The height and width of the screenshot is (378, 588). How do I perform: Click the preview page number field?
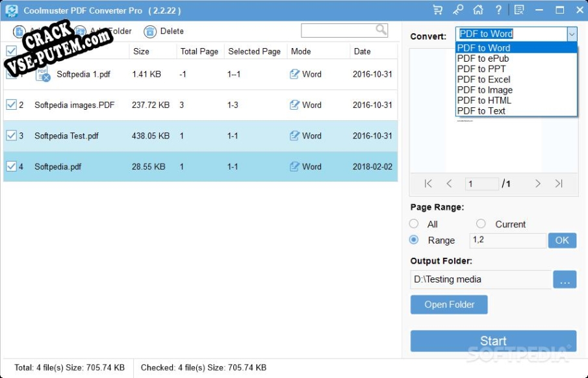point(481,184)
